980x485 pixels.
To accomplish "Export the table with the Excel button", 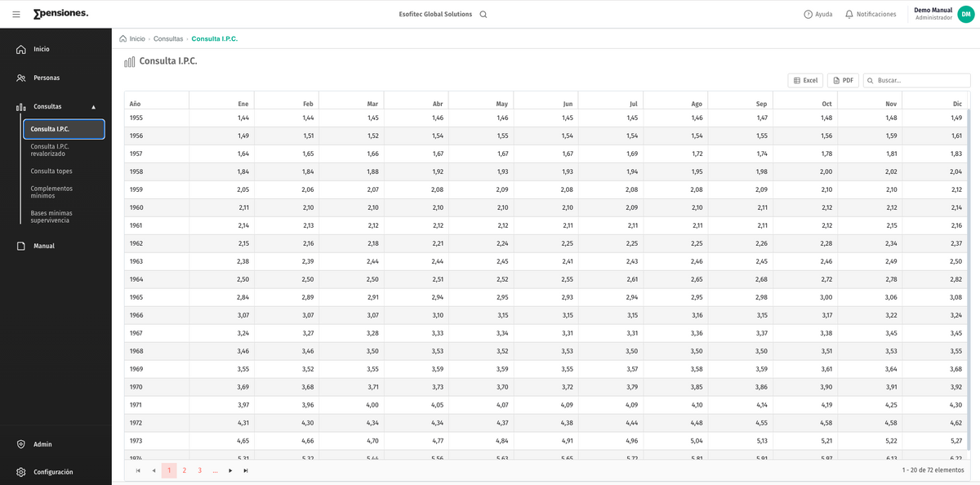I will tap(805, 80).
